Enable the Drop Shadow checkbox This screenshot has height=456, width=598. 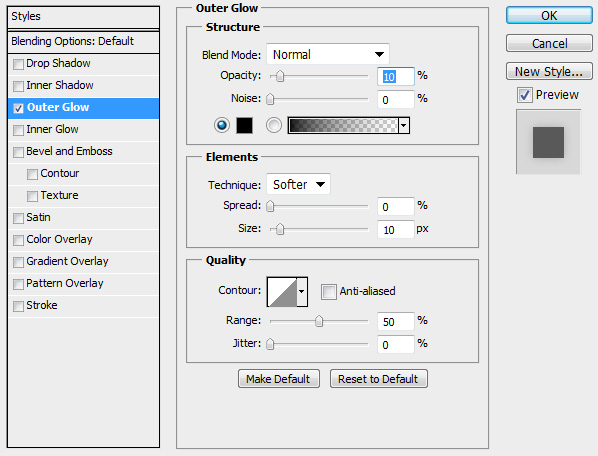tap(18, 64)
